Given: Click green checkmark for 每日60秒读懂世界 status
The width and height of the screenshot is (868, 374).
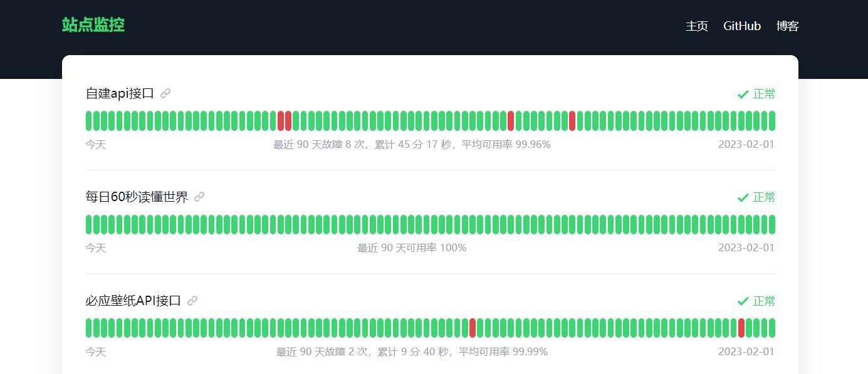Looking at the screenshot, I should coord(743,197).
